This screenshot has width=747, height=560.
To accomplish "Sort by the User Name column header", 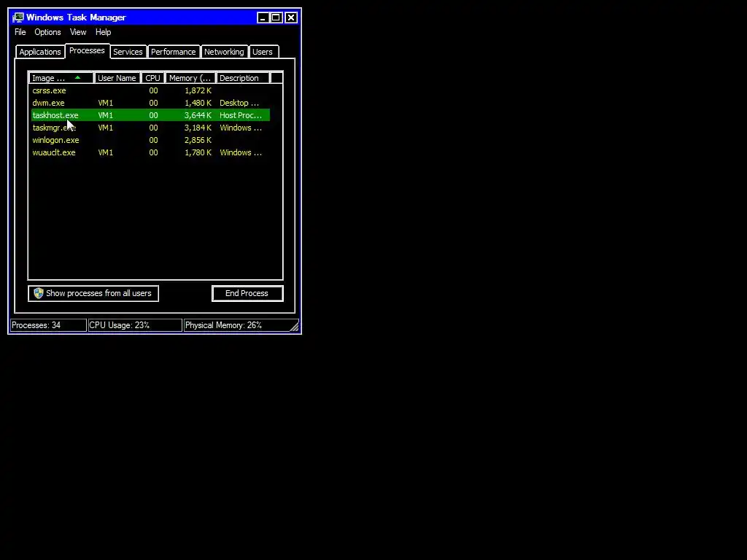I will pyautogui.click(x=117, y=78).
